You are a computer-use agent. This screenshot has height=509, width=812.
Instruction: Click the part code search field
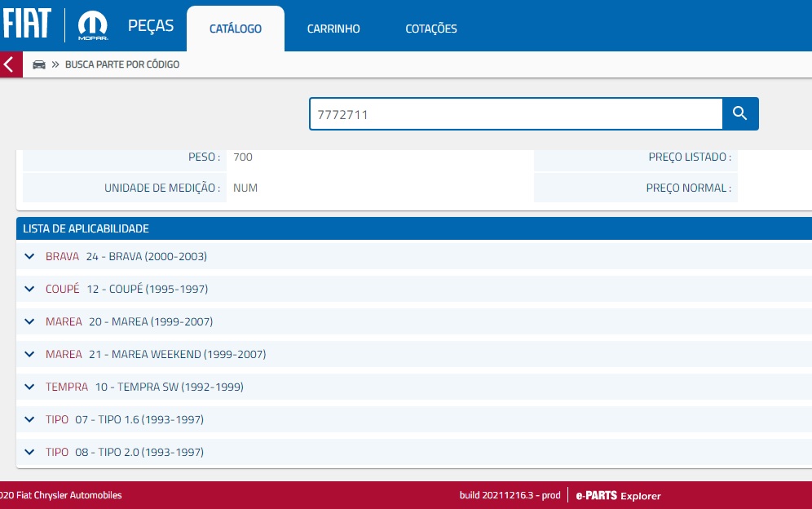click(515, 114)
